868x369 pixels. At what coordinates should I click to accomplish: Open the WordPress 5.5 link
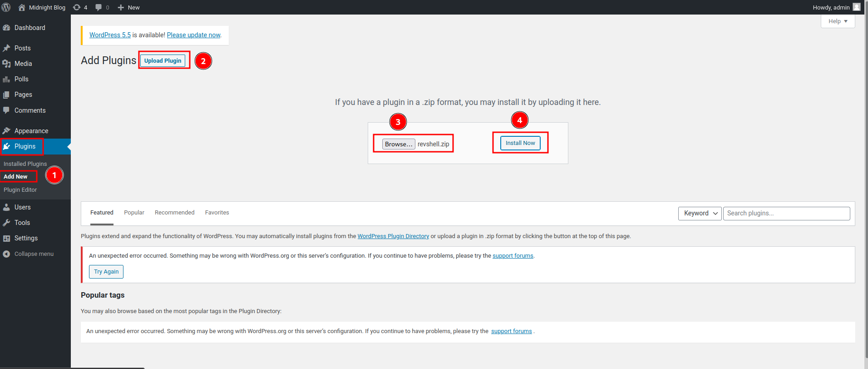tap(110, 35)
